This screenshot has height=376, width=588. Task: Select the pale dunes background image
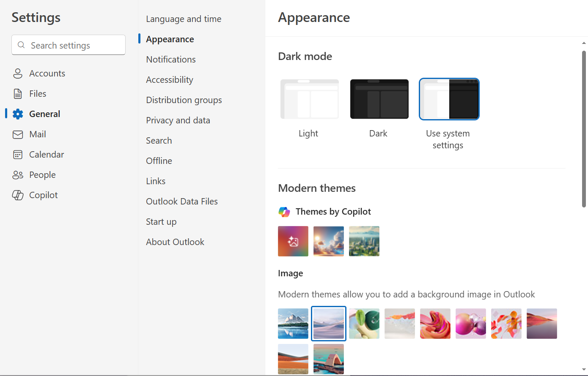point(329,324)
